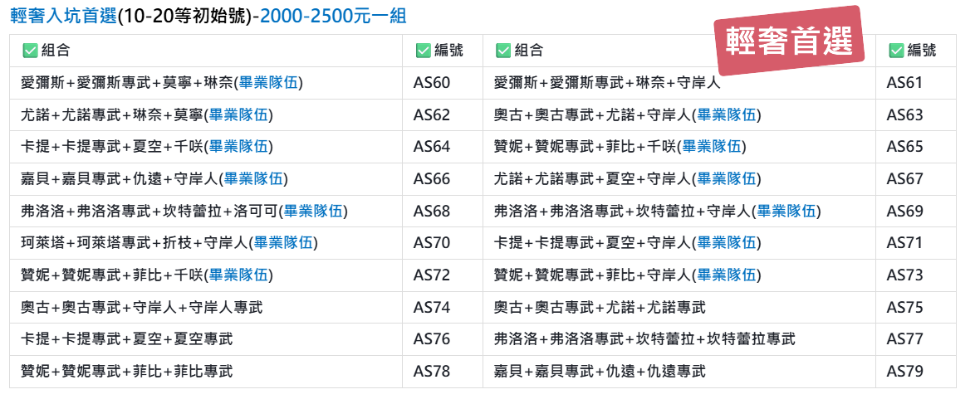Click the green checkmark beside the first 組合 header
This screenshot has height=404, width=980.
coord(30,51)
